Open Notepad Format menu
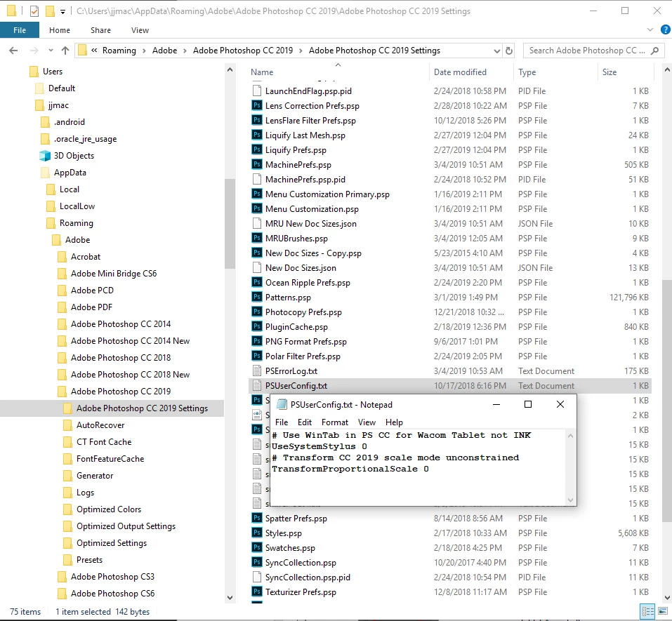 (335, 422)
